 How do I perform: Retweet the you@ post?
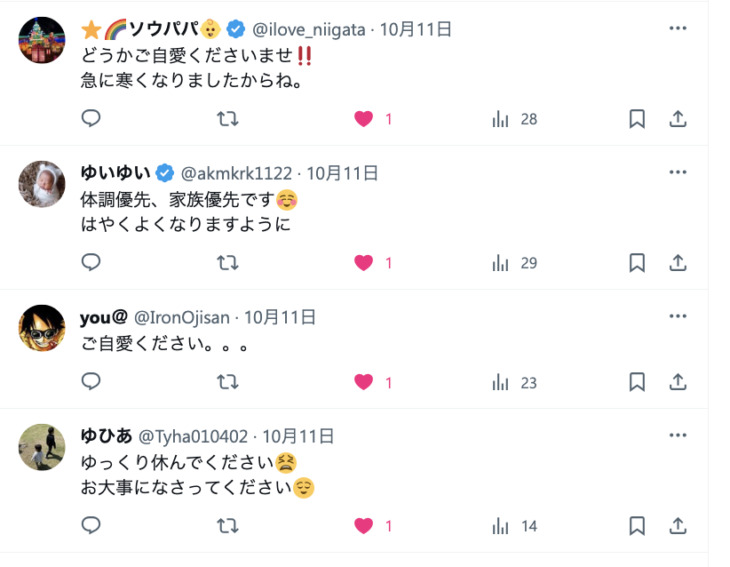point(228,382)
